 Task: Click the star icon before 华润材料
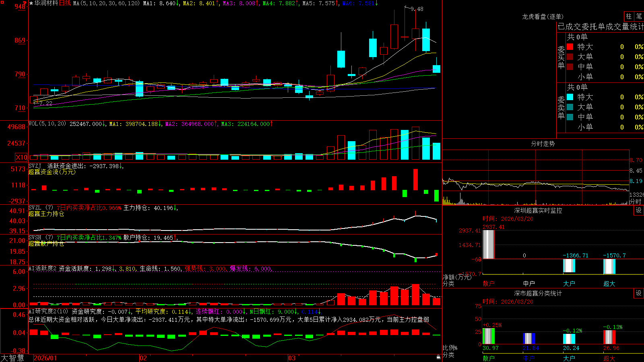point(31,3)
